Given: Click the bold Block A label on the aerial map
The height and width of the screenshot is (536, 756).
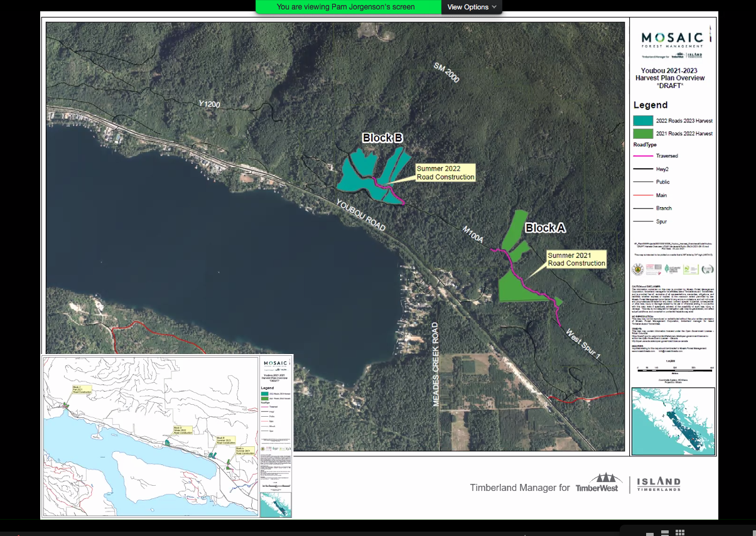Looking at the screenshot, I should (545, 228).
